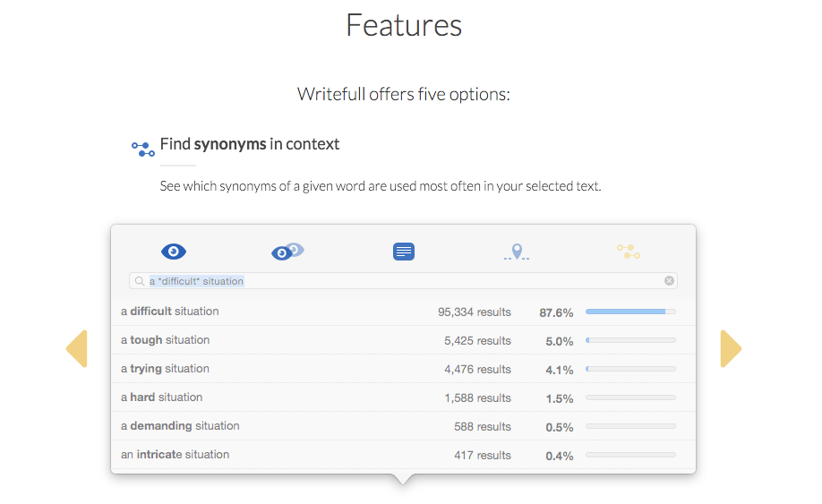Clear the search field with X
822x504 pixels.
pos(669,281)
